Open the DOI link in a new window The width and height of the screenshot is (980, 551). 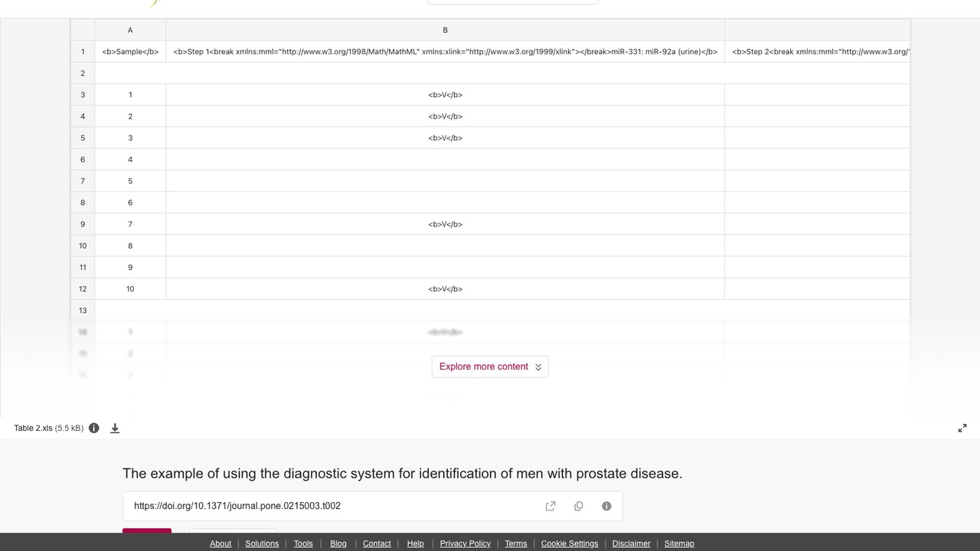click(x=550, y=506)
